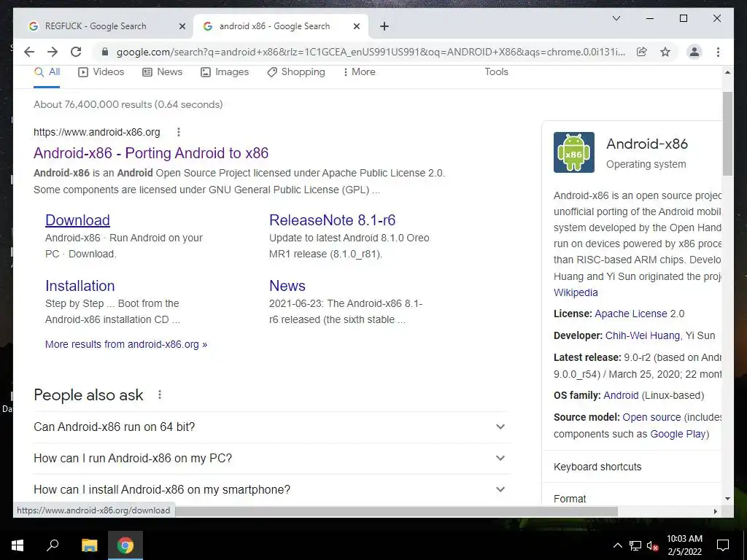
Task: Open options dots beside People also ask
Action: (x=160, y=394)
